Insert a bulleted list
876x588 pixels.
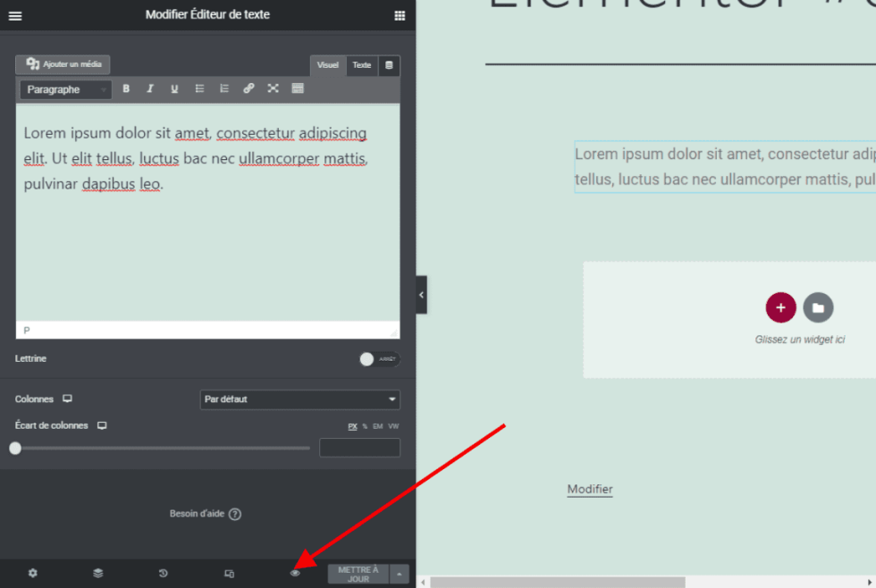pyautogui.click(x=199, y=88)
